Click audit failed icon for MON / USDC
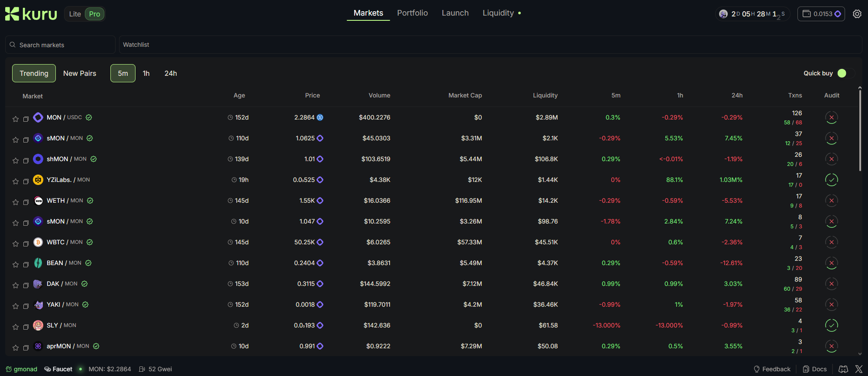The height and width of the screenshot is (376, 868). pos(831,117)
